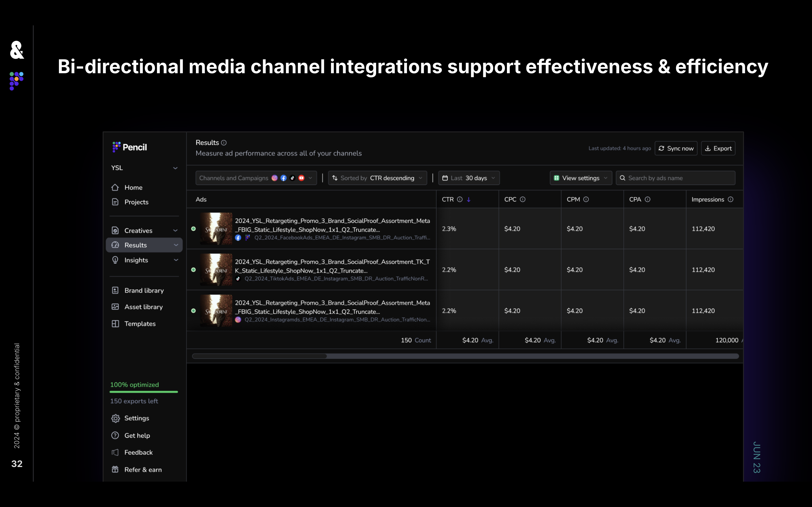Click the CPC column info icon
The image size is (812, 507).
pos(522,199)
